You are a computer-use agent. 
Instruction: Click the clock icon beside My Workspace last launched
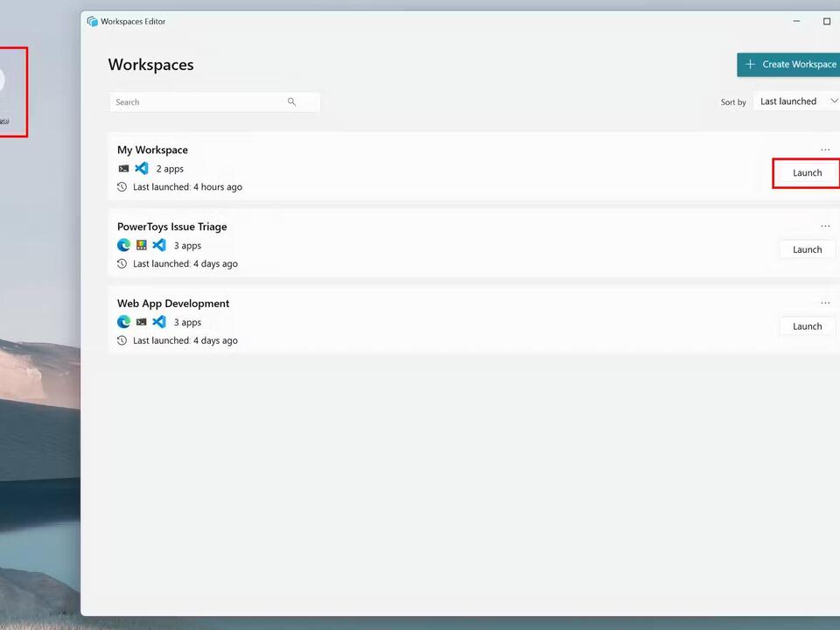coord(122,186)
